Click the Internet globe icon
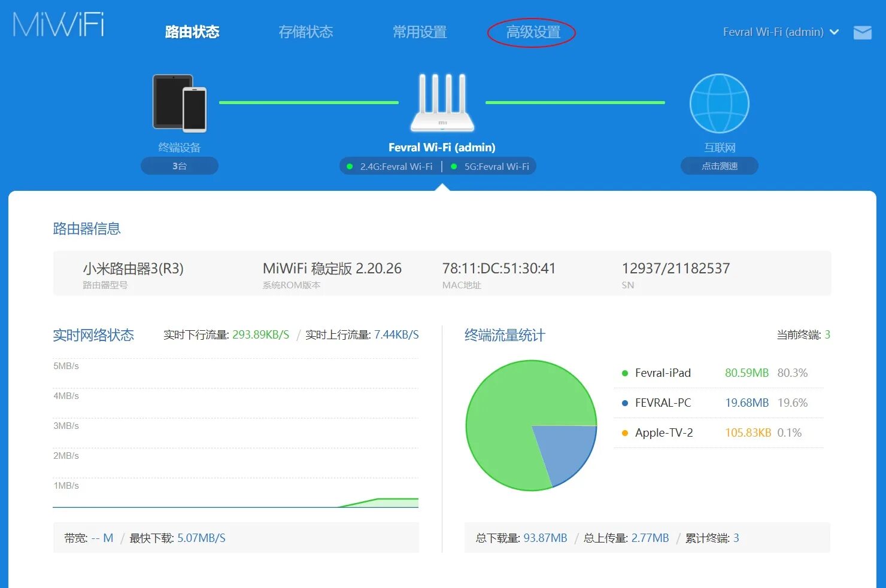This screenshot has height=588, width=886. tap(719, 103)
